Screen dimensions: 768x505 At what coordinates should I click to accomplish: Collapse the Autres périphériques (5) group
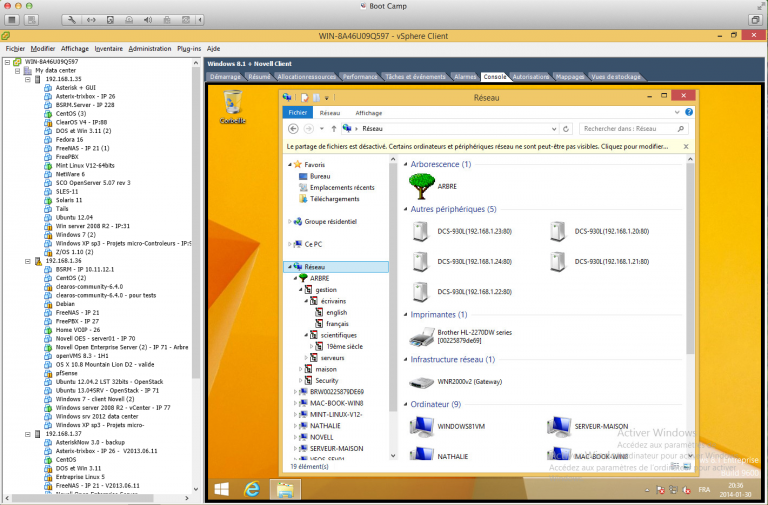[406, 209]
